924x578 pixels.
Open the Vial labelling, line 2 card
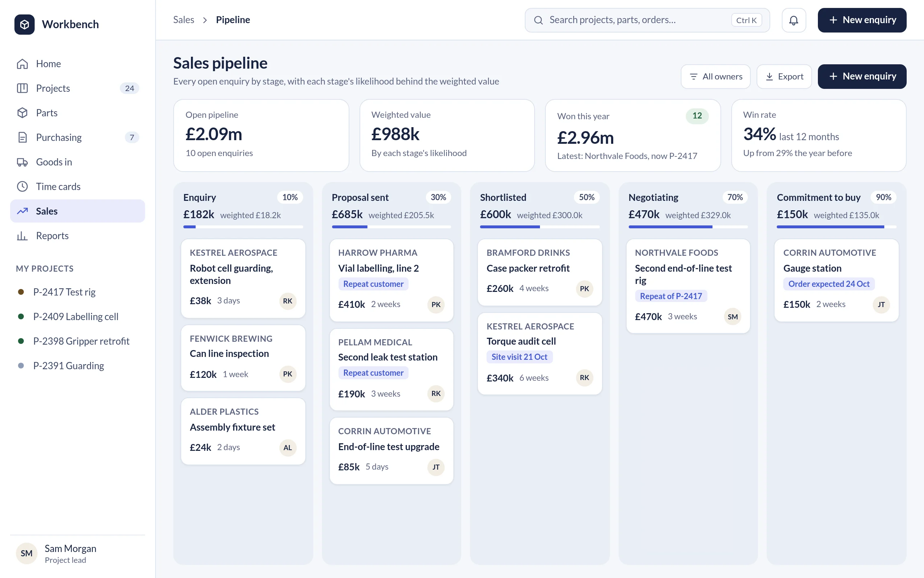(x=391, y=280)
